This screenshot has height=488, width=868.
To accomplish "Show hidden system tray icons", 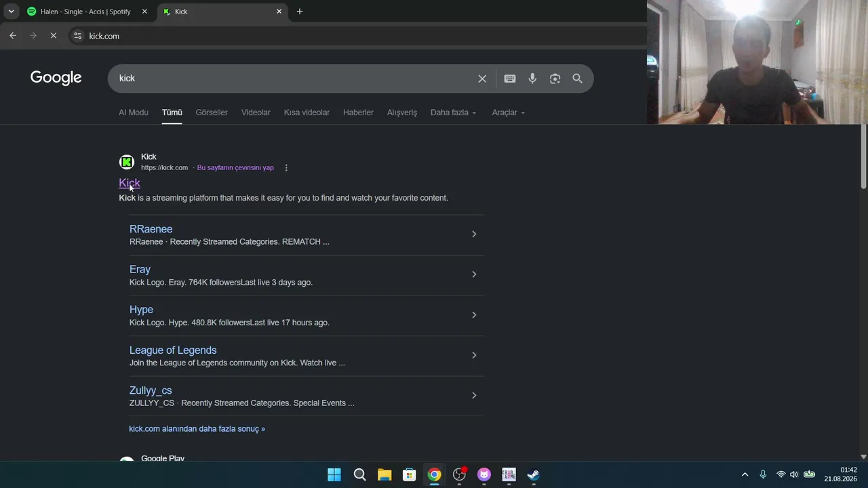I will tap(745, 474).
